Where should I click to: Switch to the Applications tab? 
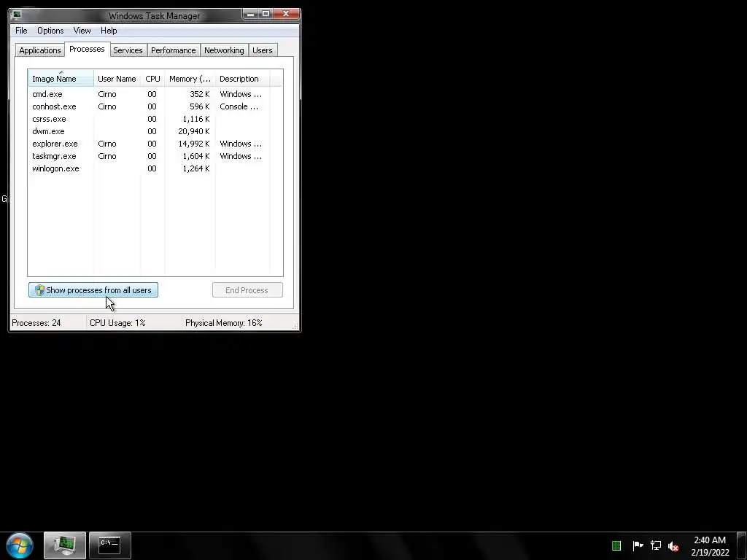[40, 50]
